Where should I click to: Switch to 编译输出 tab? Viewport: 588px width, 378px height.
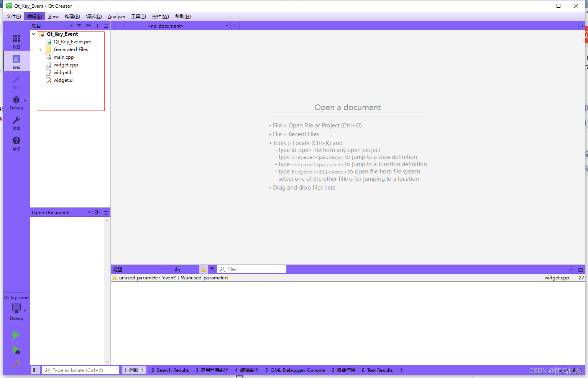(247, 370)
